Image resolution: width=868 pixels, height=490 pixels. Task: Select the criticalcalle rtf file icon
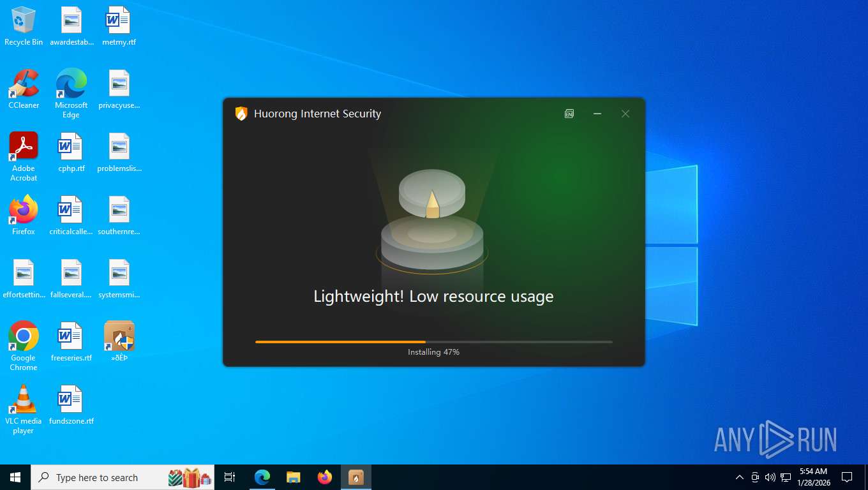tap(71, 216)
